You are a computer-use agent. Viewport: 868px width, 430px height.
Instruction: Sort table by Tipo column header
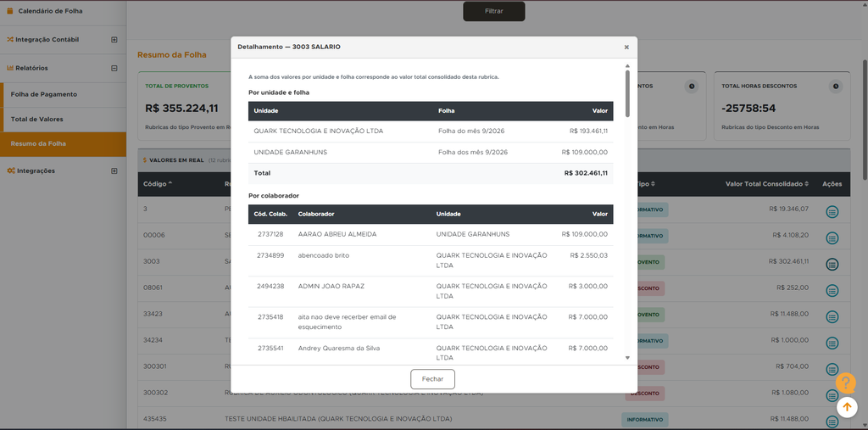pyautogui.click(x=645, y=183)
